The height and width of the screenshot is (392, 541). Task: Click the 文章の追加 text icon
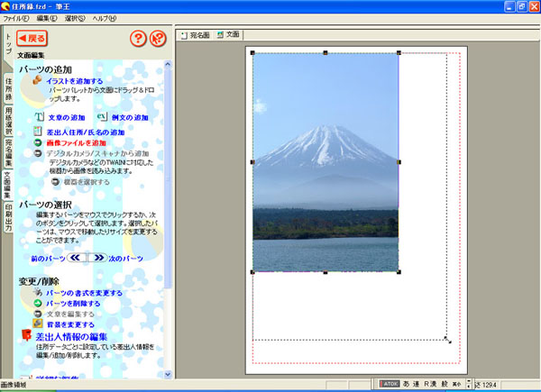(39, 117)
